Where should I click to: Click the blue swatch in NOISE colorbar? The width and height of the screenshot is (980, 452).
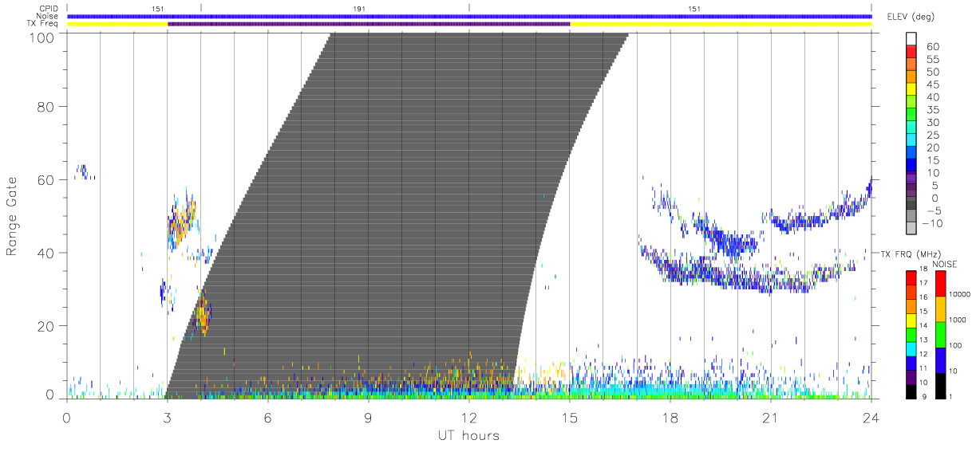[939, 360]
